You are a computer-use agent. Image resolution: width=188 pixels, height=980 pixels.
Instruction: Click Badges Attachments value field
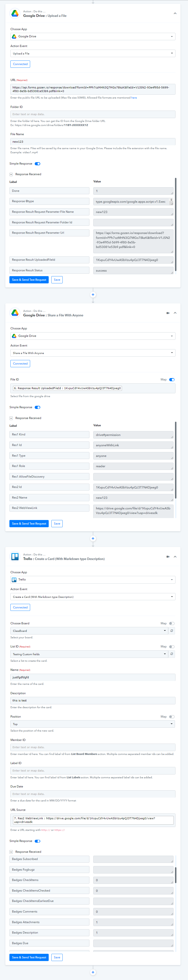(133, 922)
